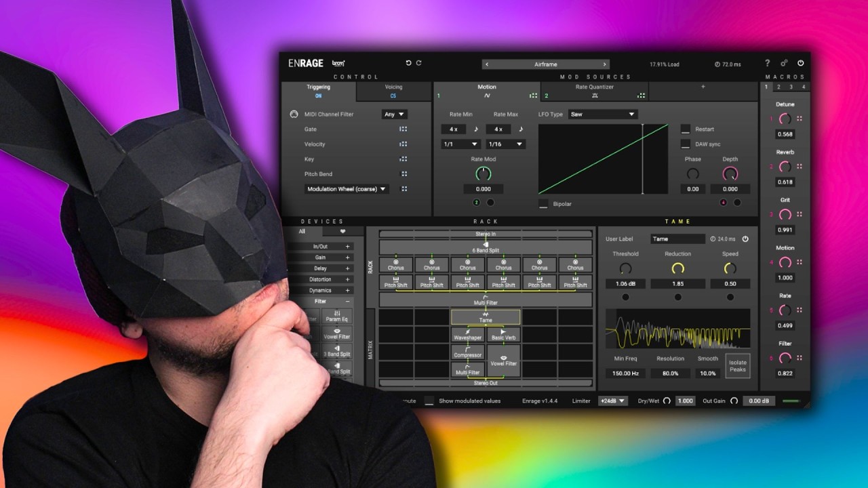Go to previous preset with left arrow
This screenshot has width=868, height=488.
tap(487, 64)
